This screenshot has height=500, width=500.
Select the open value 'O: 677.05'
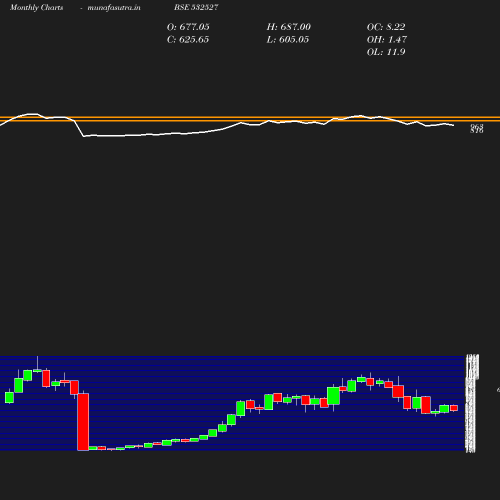188,27
